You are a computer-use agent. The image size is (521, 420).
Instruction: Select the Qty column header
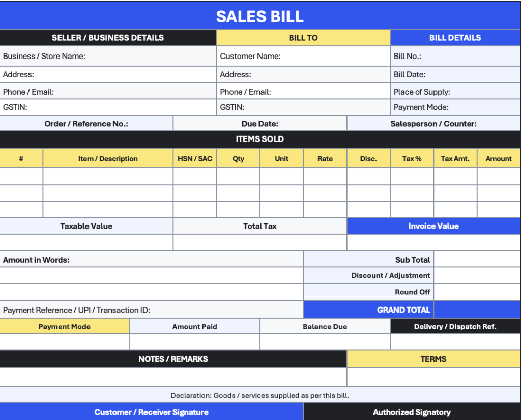238,158
